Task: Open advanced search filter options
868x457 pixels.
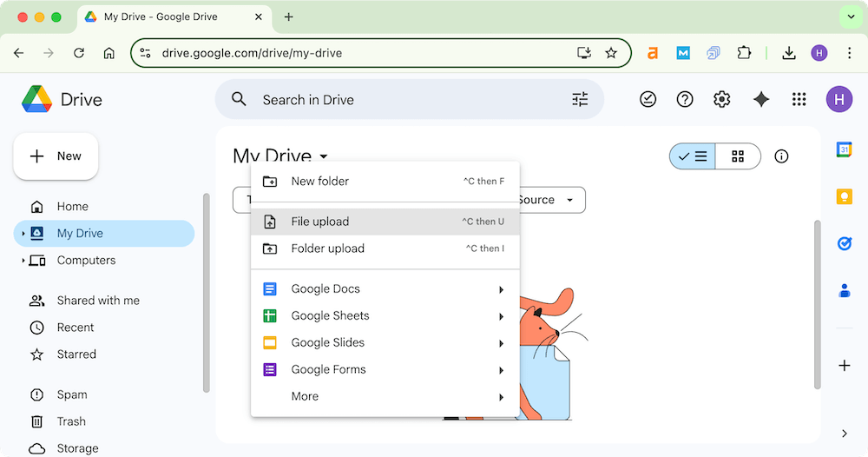Action: [580, 100]
